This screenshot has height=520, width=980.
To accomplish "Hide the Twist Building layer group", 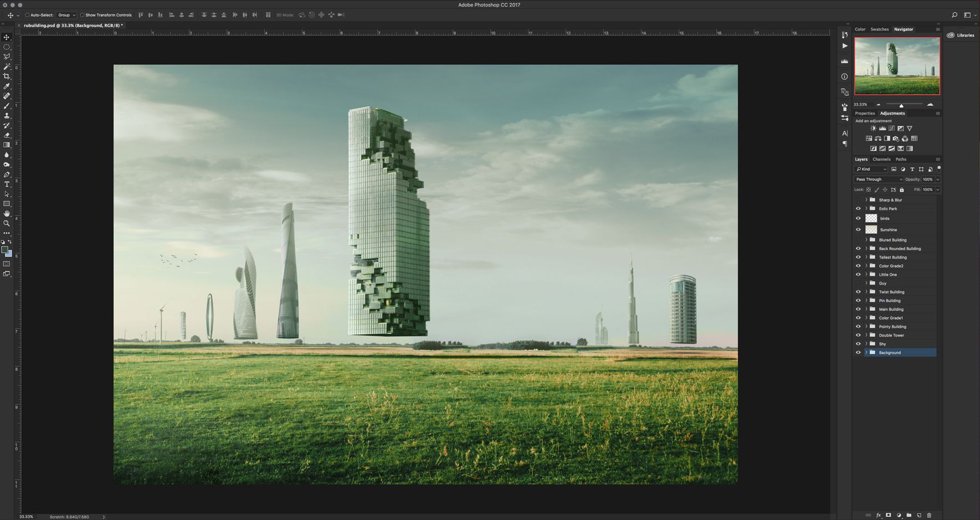I will [858, 292].
